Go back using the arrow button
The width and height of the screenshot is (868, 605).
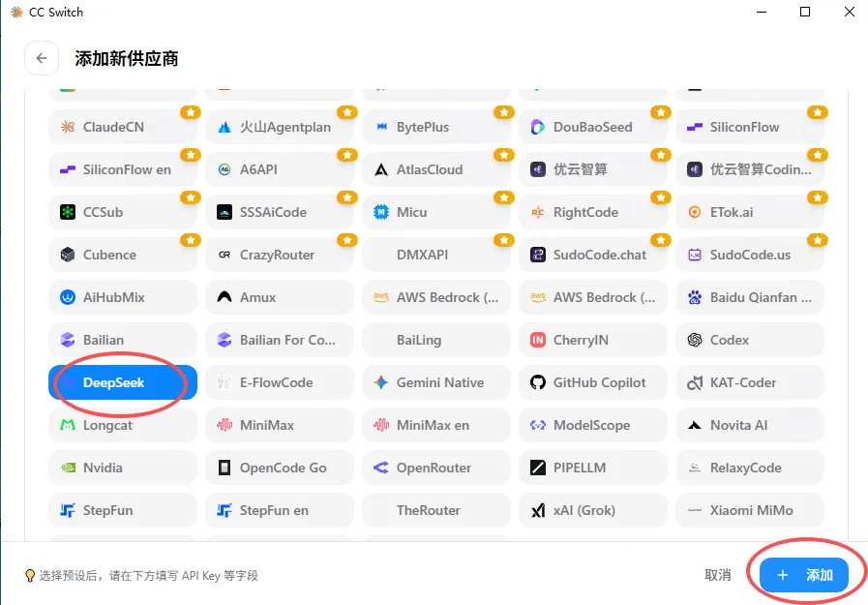42,58
